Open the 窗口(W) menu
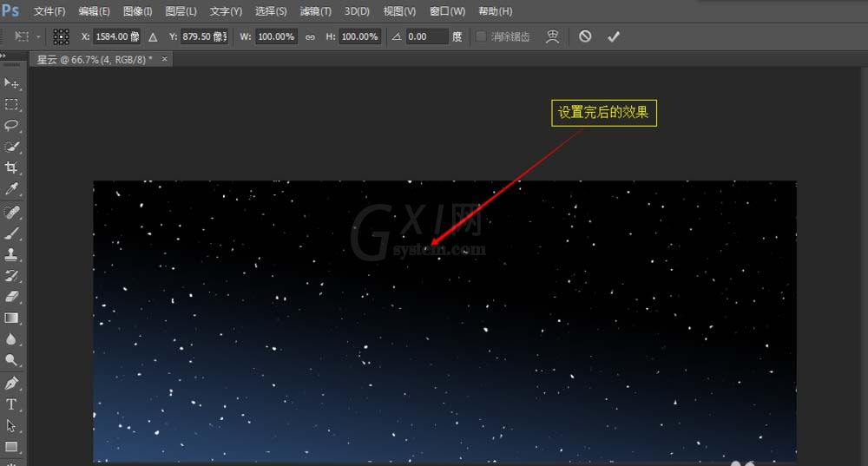 tap(447, 11)
